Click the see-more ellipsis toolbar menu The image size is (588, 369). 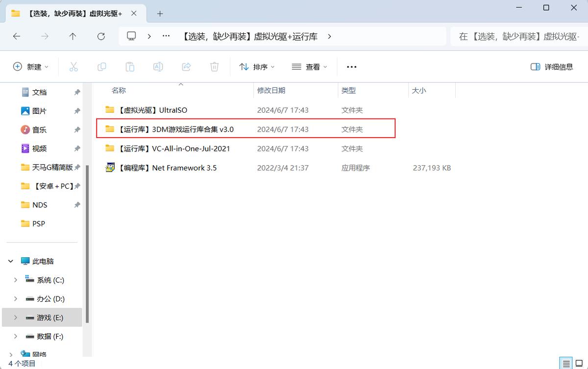tap(351, 67)
